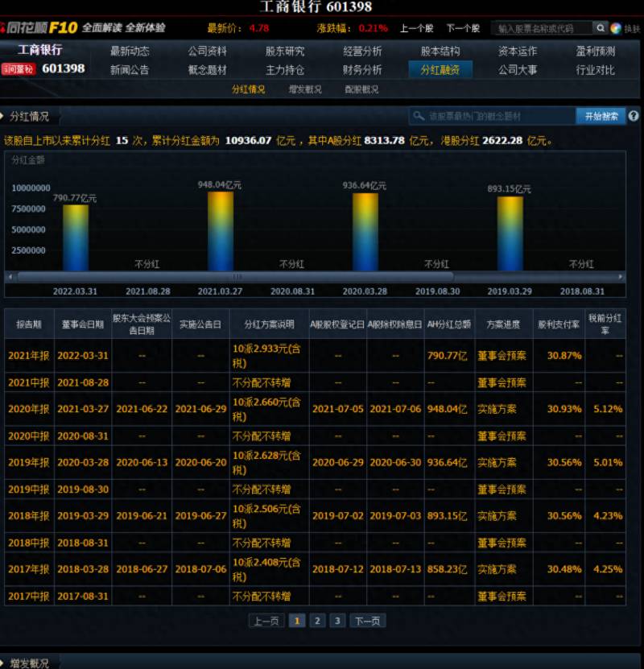644x669 pixels.
Task: Click the search magnifier icon in top bar
Action: coord(600,28)
